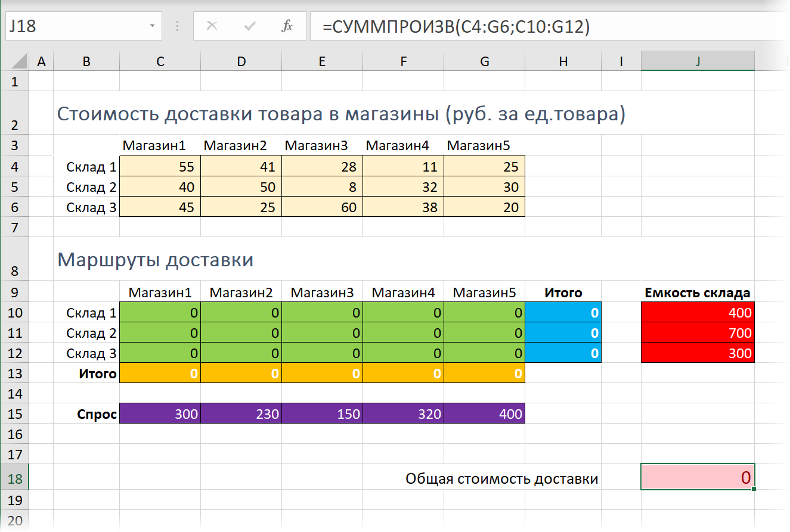Click green route cell Склад 3 Магазин5

pyautogui.click(x=484, y=353)
